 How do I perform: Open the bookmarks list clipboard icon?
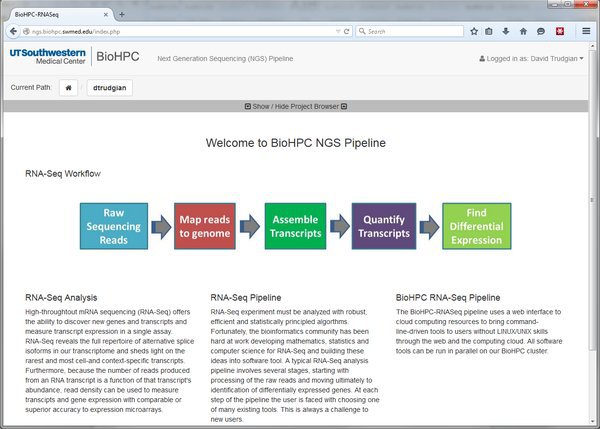click(489, 31)
